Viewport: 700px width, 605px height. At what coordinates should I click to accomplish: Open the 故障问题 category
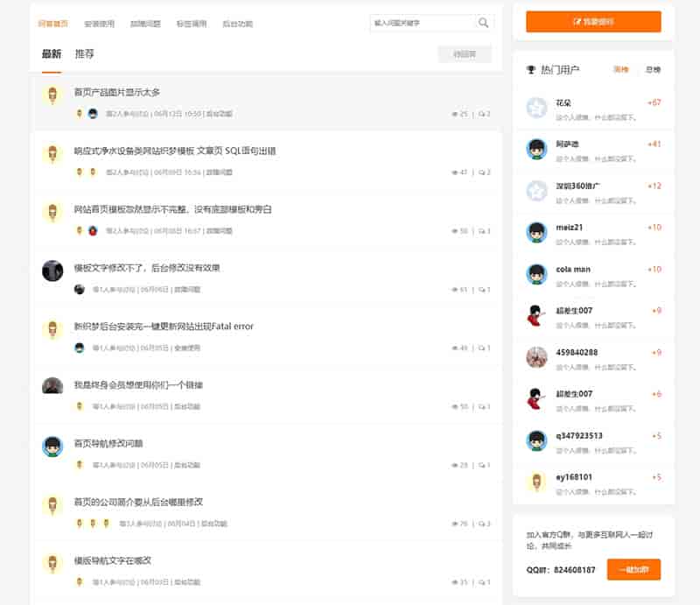pyautogui.click(x=145, y=24)
